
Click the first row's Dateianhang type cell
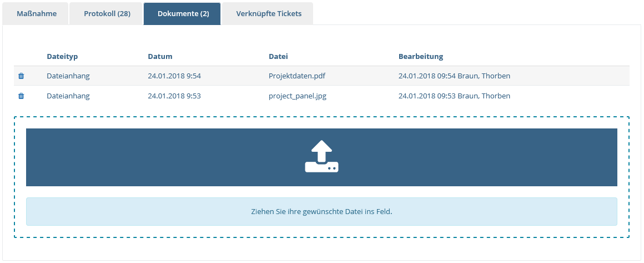[68, 76]
